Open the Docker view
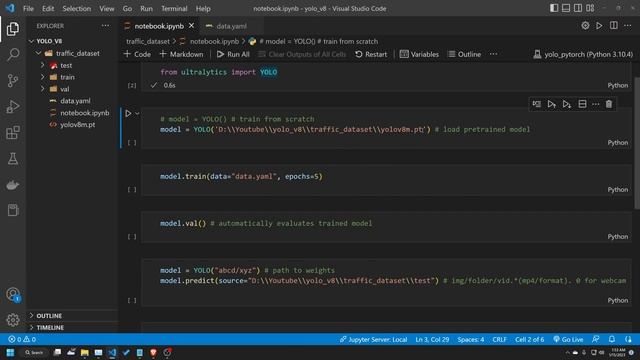640x360 pixels. click(13, 185)
